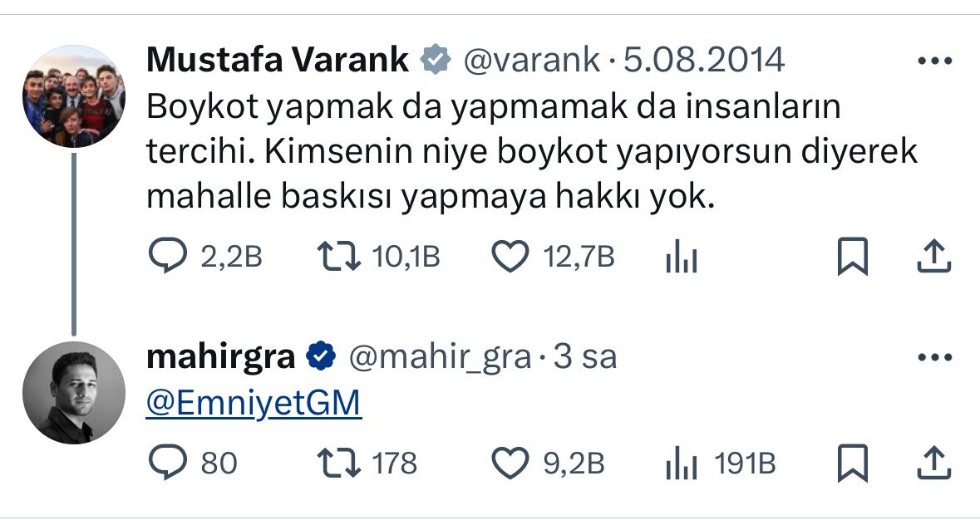
Task: Open more options on Varank's tweet
Action: click(x=933, y=61)
